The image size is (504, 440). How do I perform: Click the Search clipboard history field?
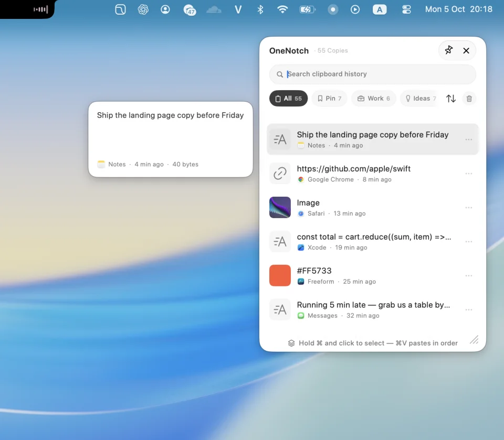[x=373, y=74]
